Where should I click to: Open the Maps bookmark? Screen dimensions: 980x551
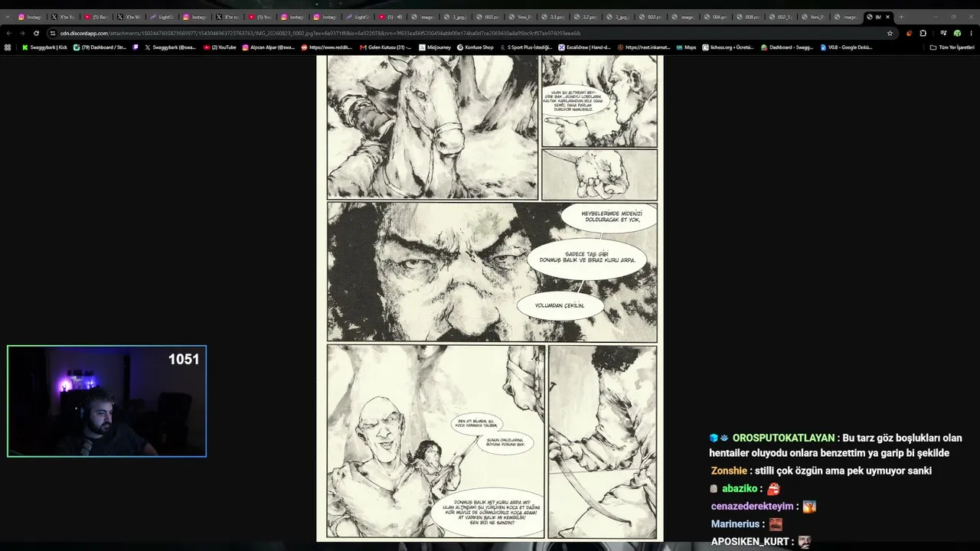[x=687, y=47]
